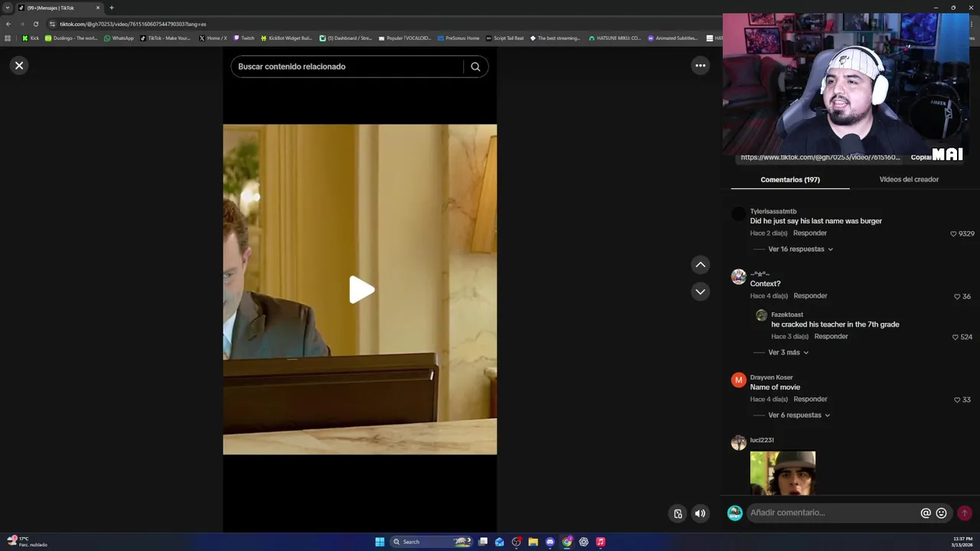Open the Twitch bookmark
The image size is (980, 551).
[x=243, y=38]
